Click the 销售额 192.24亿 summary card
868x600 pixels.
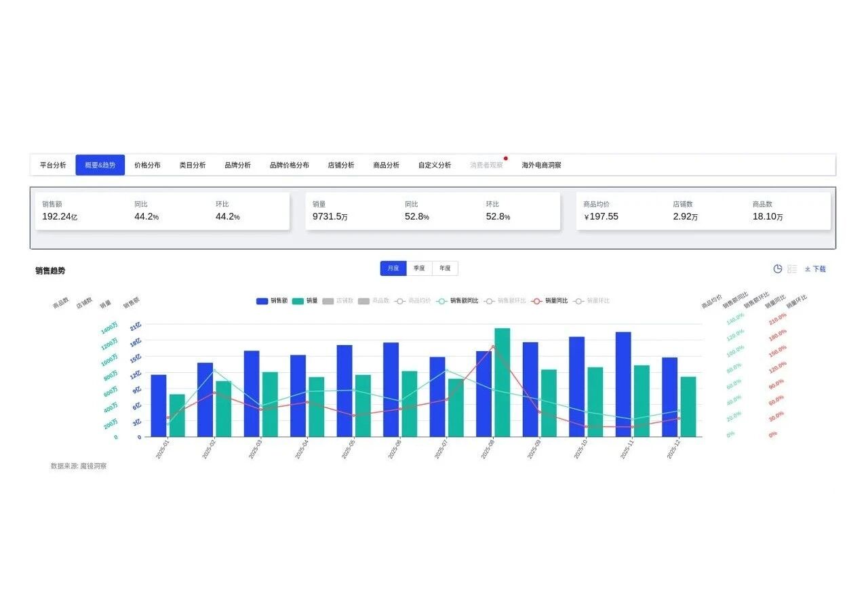point(162,211)
